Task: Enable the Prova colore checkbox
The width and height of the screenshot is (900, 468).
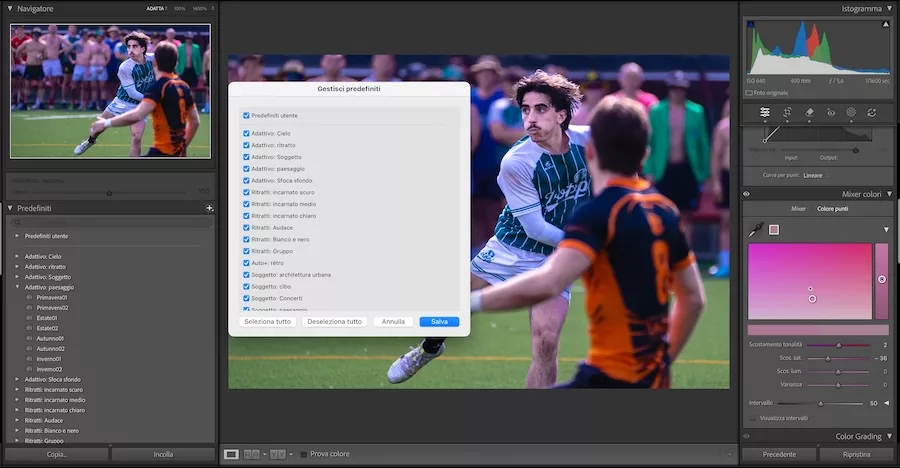Action: (x=304, y=454)
